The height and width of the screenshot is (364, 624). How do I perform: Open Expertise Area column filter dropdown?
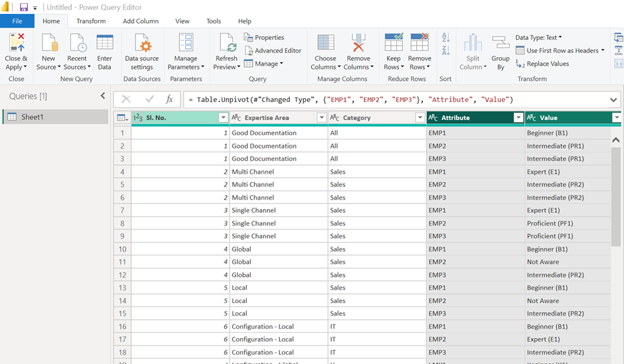click(321, 117)
